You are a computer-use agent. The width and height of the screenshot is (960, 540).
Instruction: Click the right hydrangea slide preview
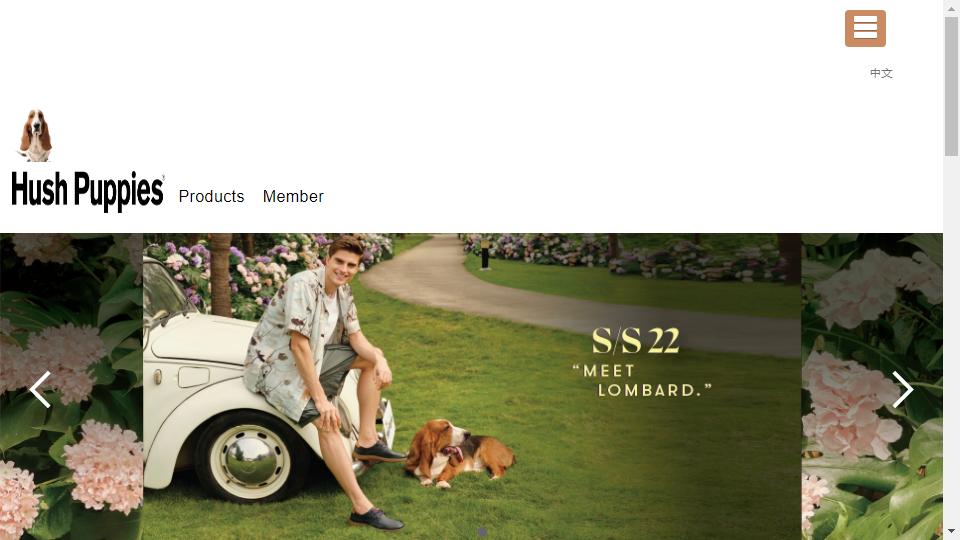pyautogui.click(x=872, y=386)
